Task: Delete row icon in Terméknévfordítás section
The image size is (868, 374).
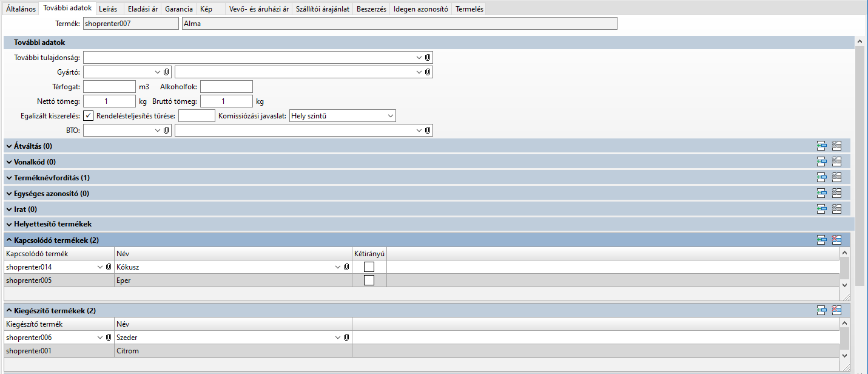Action: pyautogui.click(x=837, y=177)
